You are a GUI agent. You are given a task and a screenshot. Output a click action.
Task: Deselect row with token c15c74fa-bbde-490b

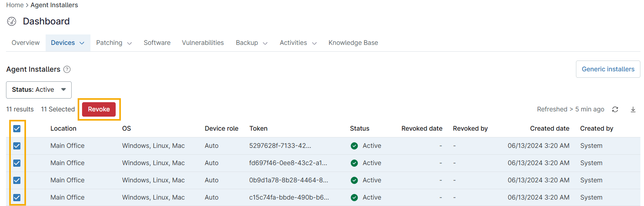17,198
